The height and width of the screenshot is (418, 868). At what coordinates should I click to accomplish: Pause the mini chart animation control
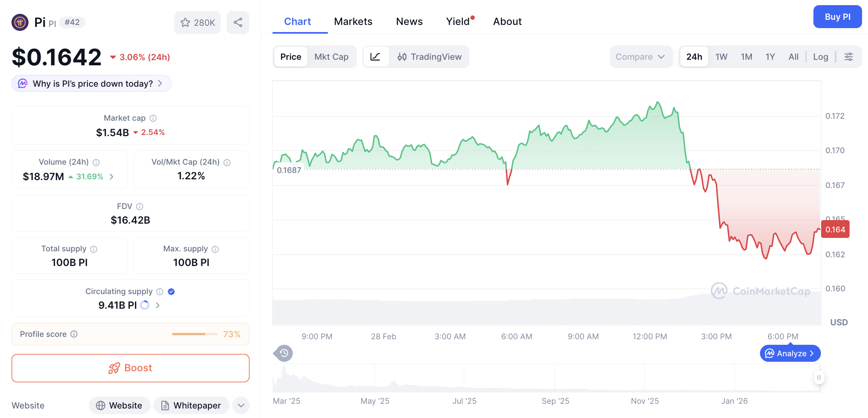819,378
